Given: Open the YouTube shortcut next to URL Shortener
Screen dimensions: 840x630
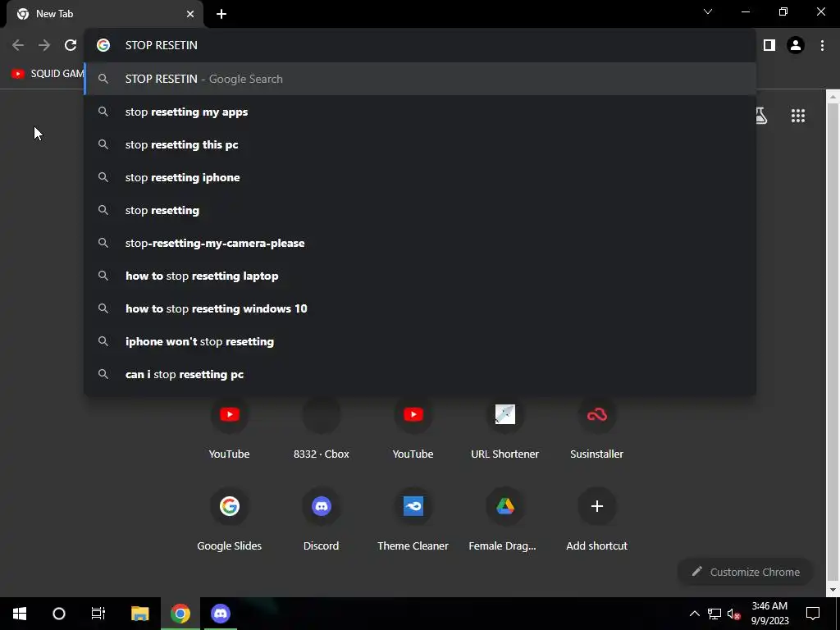Looking at the screenshot, I should (413, 428).
